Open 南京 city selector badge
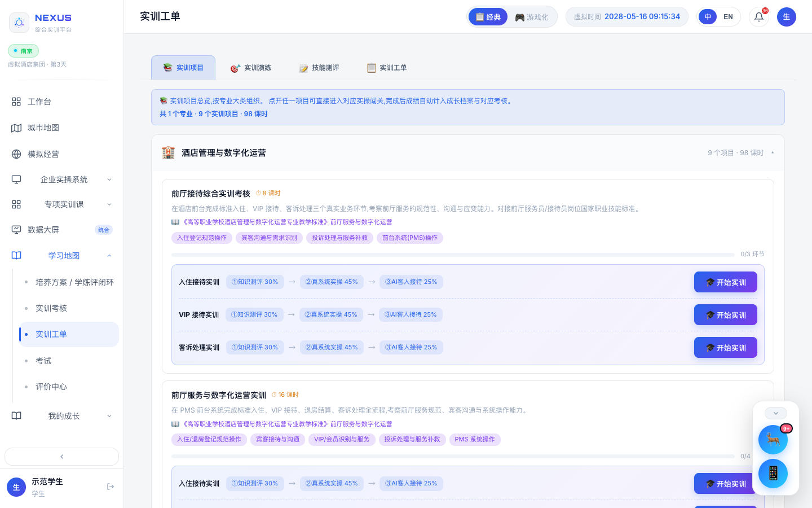Screen dimensions: 812x508 tap(23, 51)
